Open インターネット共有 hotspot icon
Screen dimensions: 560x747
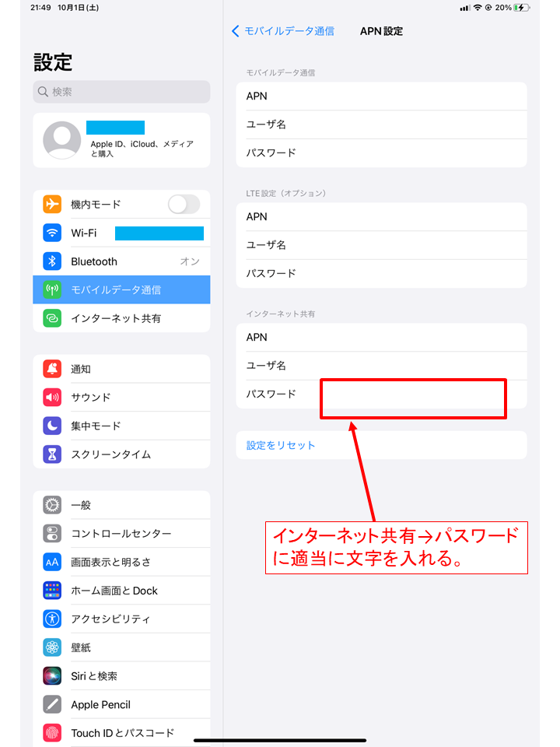point(52,318)
